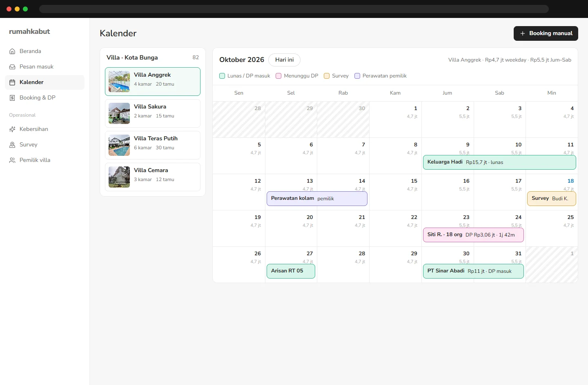Open the Kebersihan sidebar item
Viewport: 588px width, 385px height.
pos(45,129)
